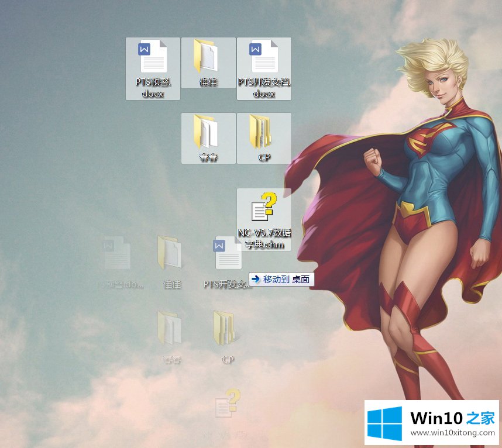502x448 pixels.
Task: Select the PTS开发文档.docx file icon
Action: pyautogui.click(x=264, y=56)
